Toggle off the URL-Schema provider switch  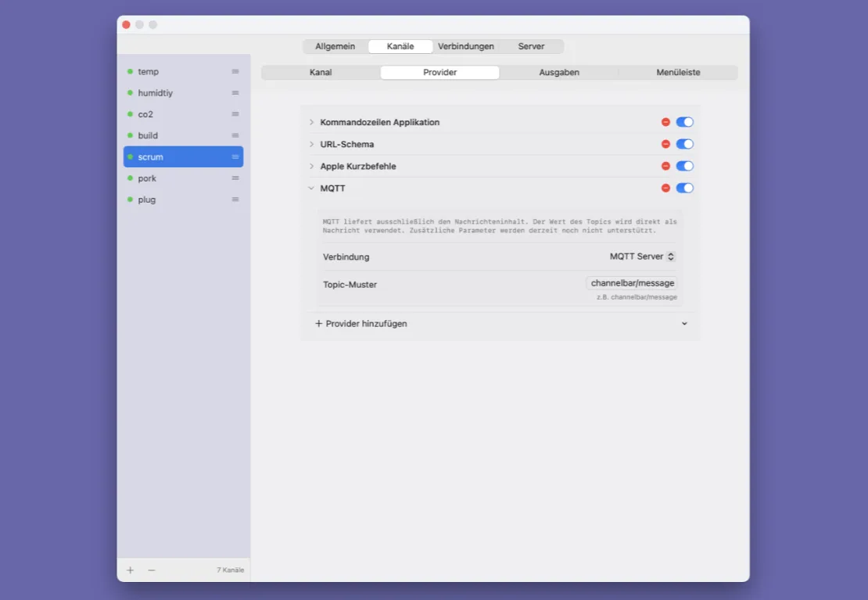(684, 144)
